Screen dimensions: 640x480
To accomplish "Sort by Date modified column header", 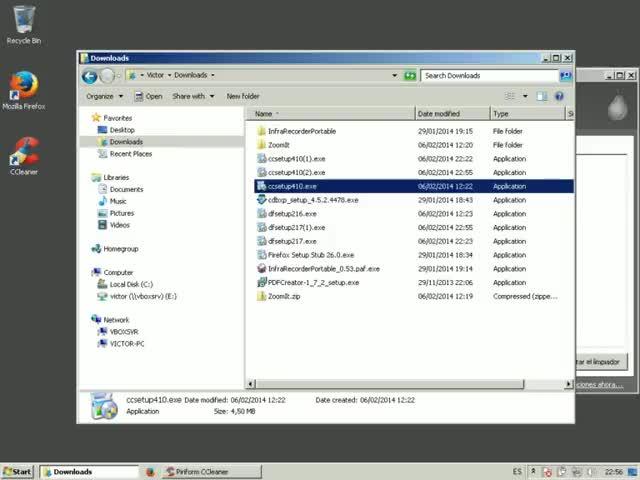I will tap(452, 114).
